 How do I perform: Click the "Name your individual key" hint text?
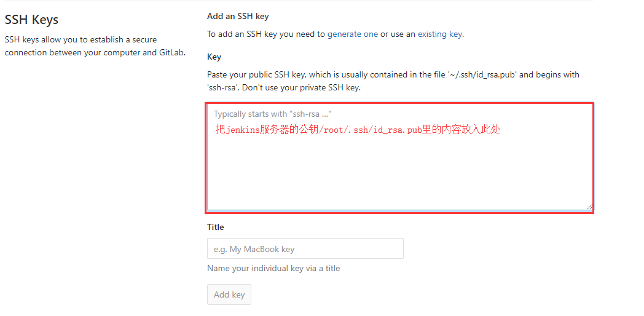[x=273, y=268]
